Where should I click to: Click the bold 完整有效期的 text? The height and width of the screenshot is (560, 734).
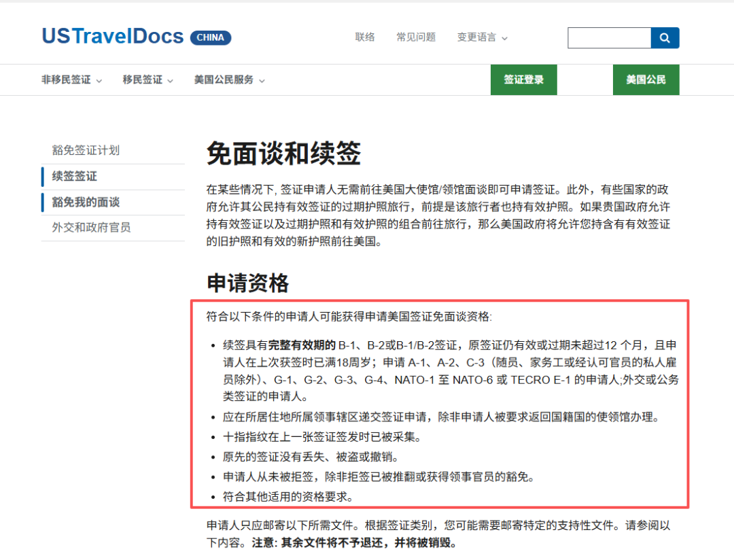[x=302, y=345]
